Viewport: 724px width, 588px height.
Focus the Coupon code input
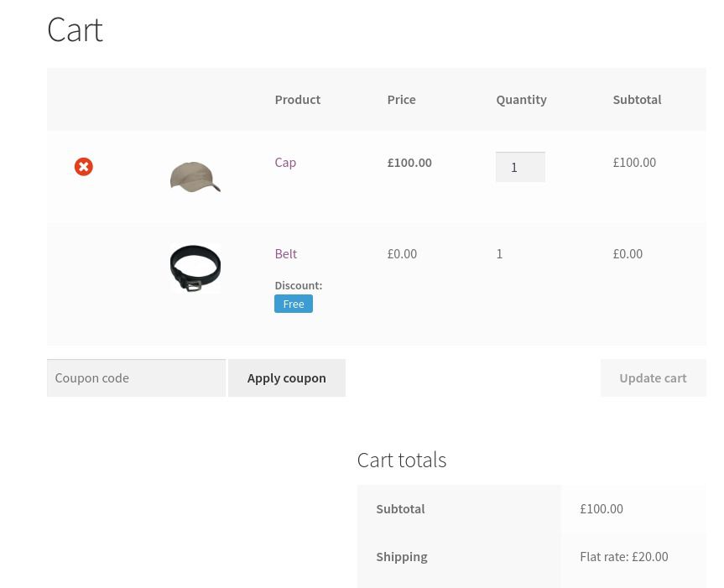[x=136, y=377]
